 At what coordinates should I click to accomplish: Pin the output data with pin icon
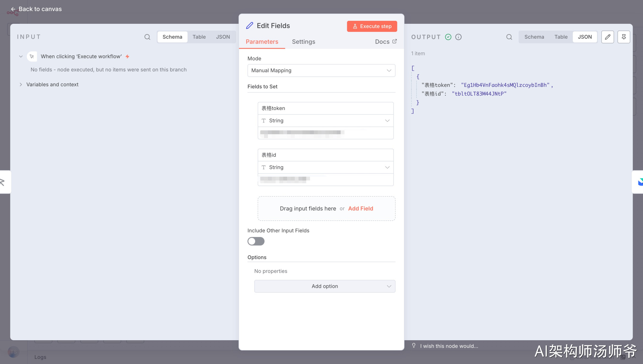click(624, 37)
